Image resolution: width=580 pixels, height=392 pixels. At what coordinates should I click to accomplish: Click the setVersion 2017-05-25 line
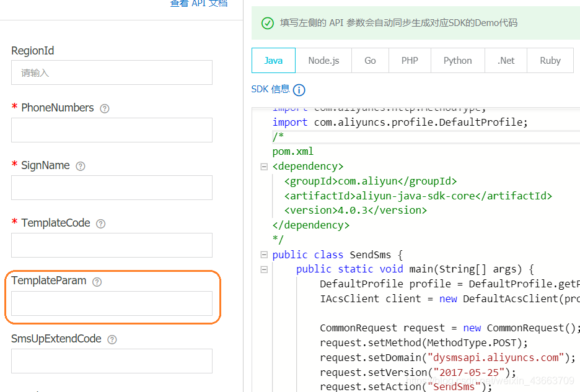pyautogui.click(x=418, y=372)
